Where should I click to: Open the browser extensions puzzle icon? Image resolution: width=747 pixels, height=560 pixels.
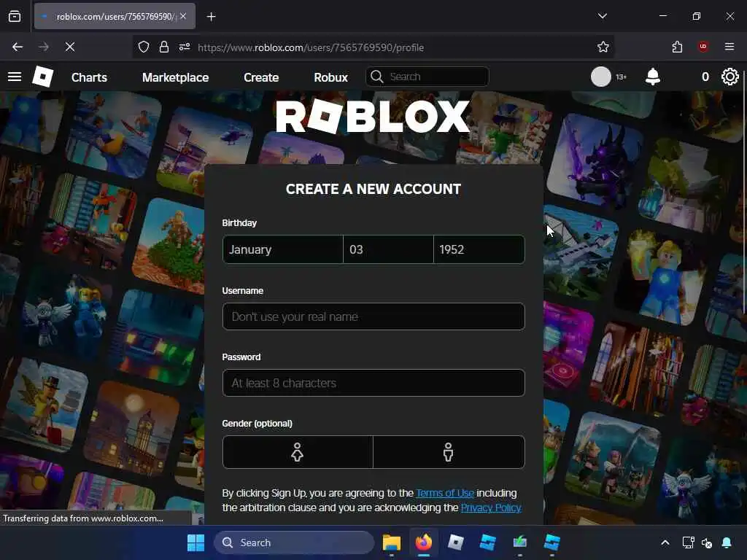pyautogui.click(x=677, y=47)
